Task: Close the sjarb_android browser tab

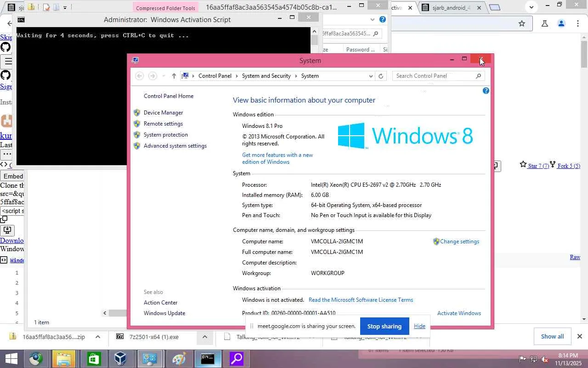Action: point(479,8)
